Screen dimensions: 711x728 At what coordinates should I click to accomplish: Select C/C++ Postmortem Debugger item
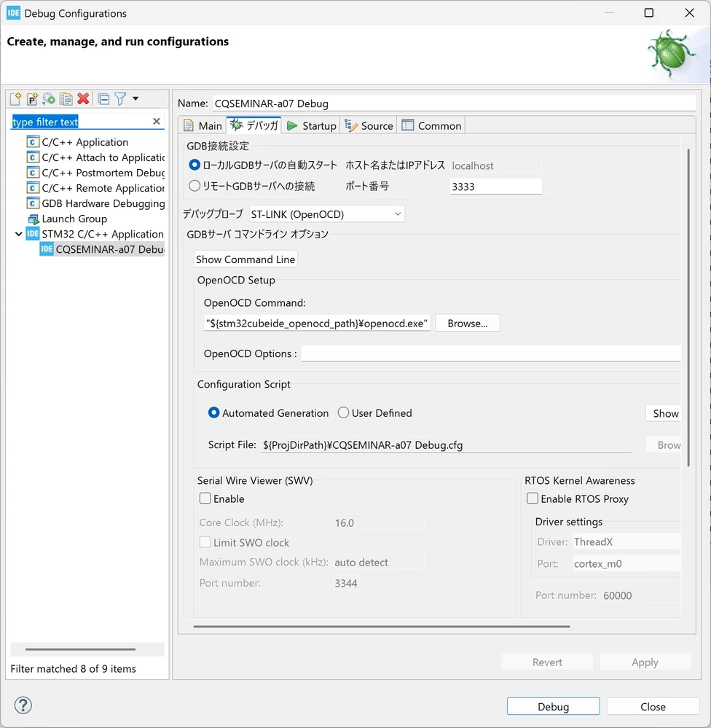point(95,173)
